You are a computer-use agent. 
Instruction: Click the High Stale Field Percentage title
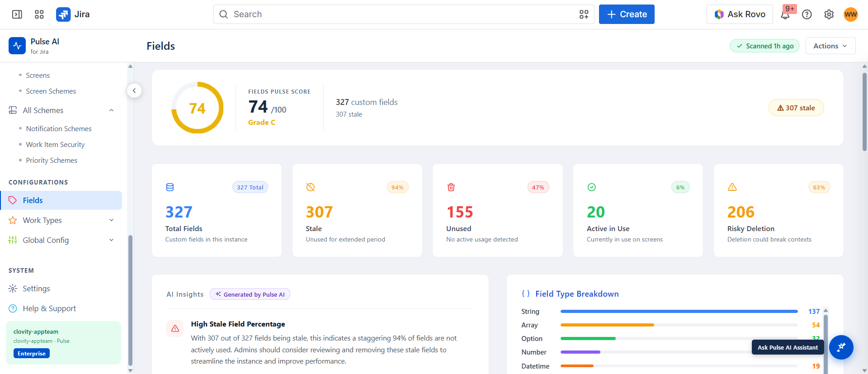tap(238, 324)
